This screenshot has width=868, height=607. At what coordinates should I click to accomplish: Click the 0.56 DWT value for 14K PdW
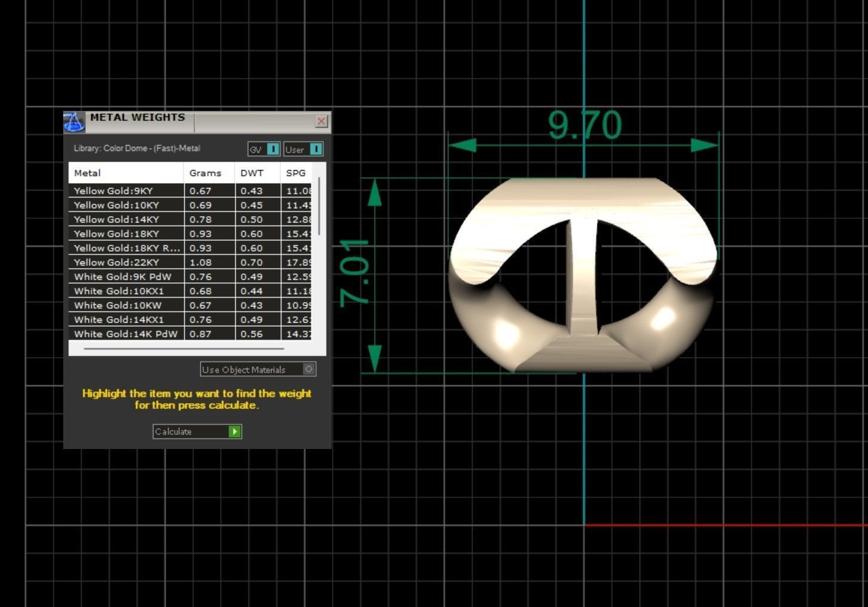[x=251, y=334]
